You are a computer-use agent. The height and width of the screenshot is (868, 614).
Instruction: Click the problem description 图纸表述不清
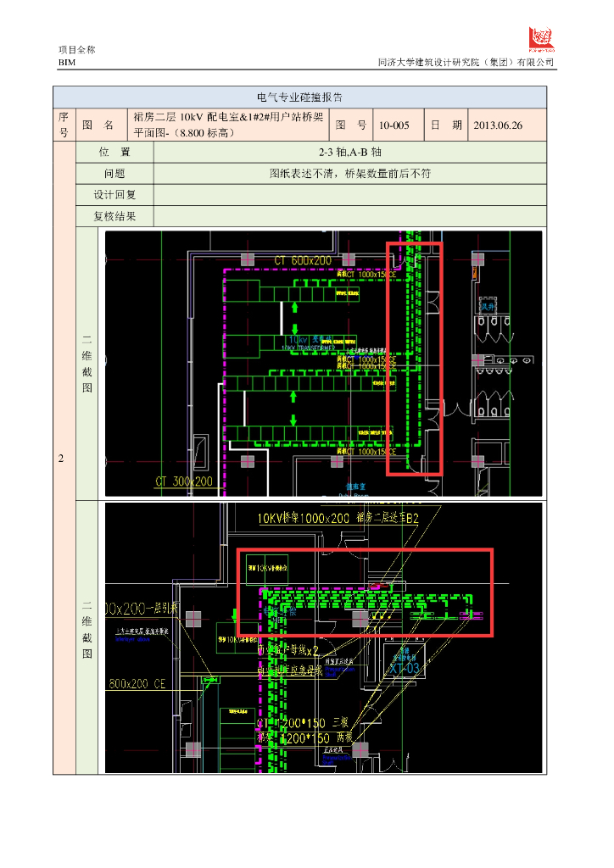tap(302, 174)
